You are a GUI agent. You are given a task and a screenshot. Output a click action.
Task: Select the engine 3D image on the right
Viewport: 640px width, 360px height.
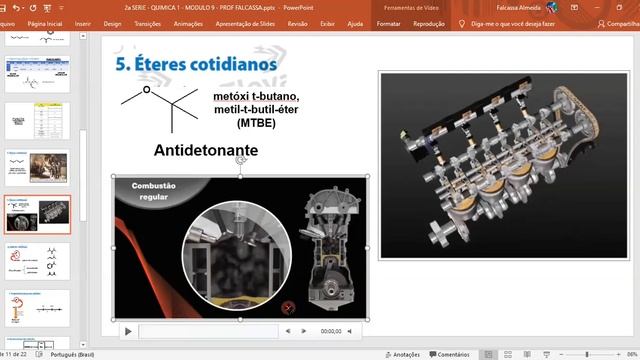coord(504,165)
